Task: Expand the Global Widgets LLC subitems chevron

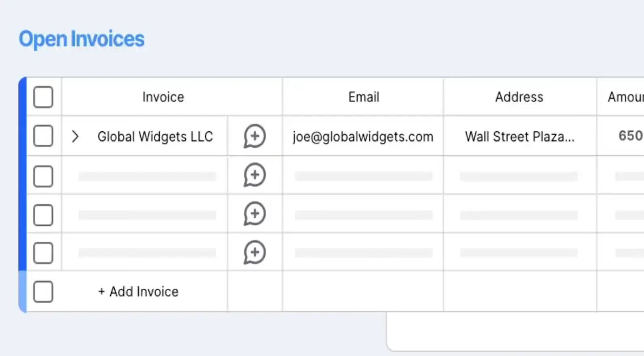Action: [x=75, y=136]
